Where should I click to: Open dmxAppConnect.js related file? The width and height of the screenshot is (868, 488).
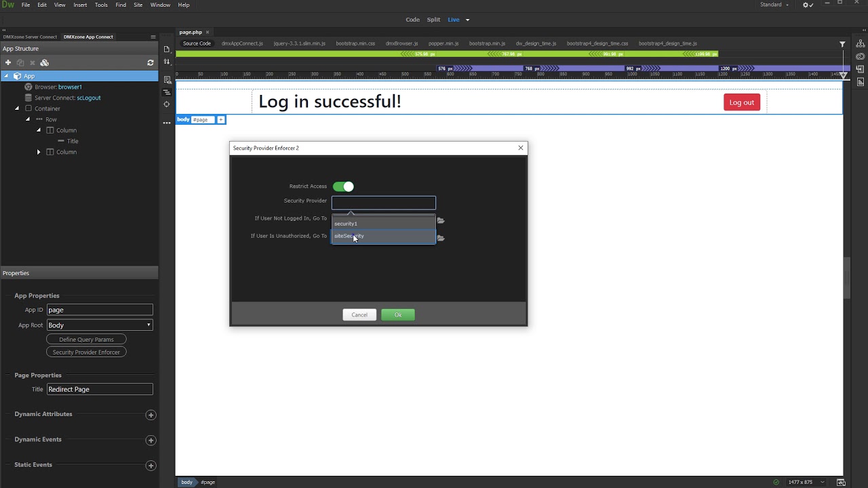pos(242,43)
